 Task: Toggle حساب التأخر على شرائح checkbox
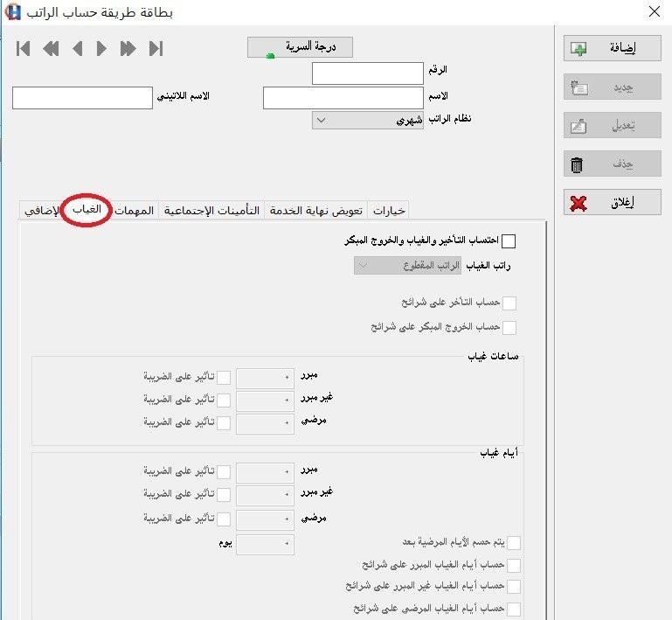tap(509, 303)
